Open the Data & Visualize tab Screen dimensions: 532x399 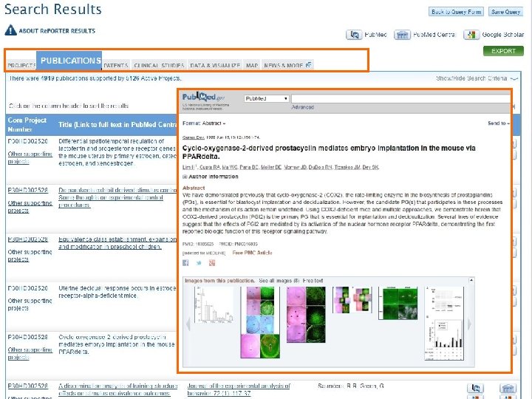[x=215, y=65]
